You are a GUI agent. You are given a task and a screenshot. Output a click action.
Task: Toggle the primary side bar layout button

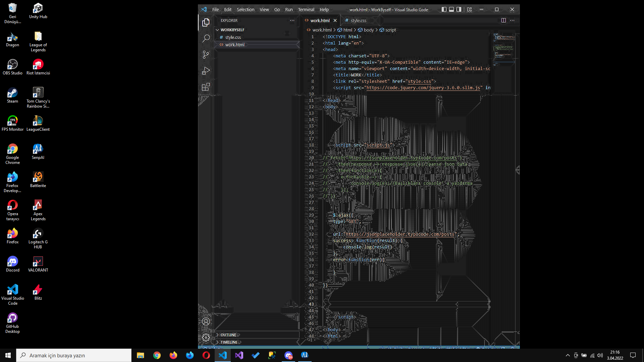click(444, 10)
